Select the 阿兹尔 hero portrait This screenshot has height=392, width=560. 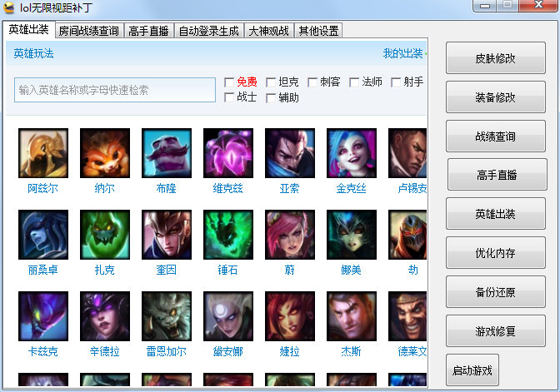[x=43, y=153]
